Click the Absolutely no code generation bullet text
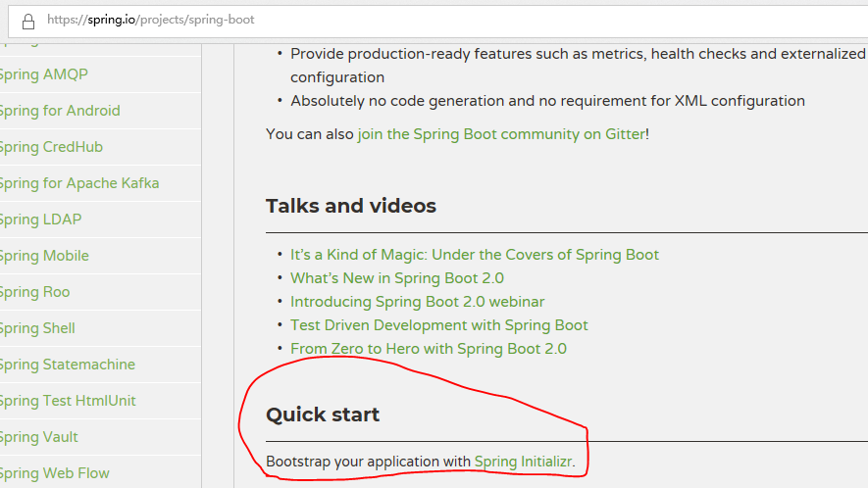This screenshot has width=868, height=488. [x=547, y=101]
